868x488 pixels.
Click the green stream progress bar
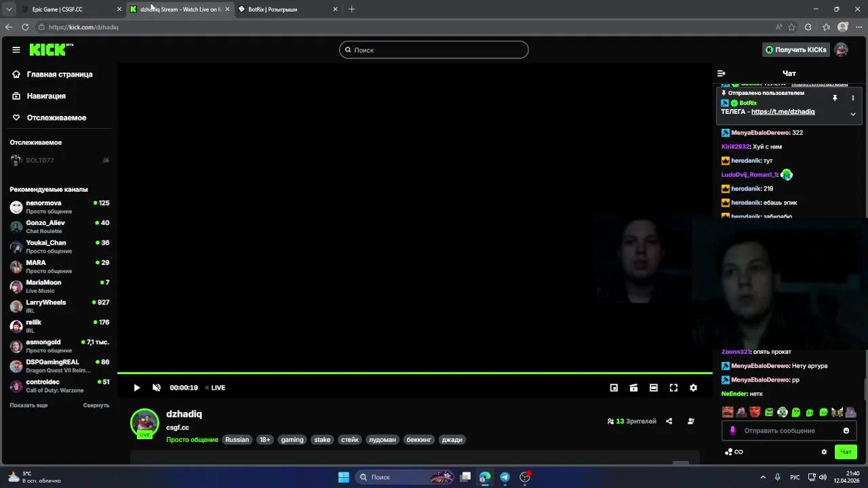click(x=415, y=373)
